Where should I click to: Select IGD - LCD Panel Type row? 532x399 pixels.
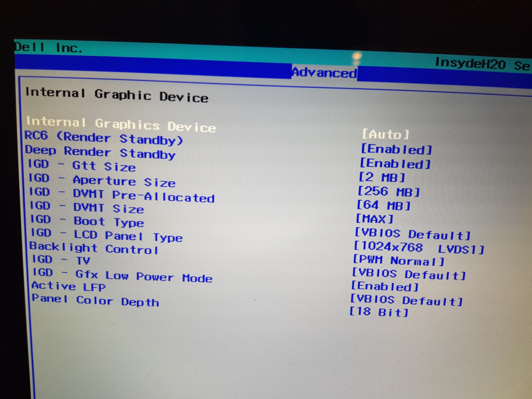pyautogui.click(x=107, y=235)
